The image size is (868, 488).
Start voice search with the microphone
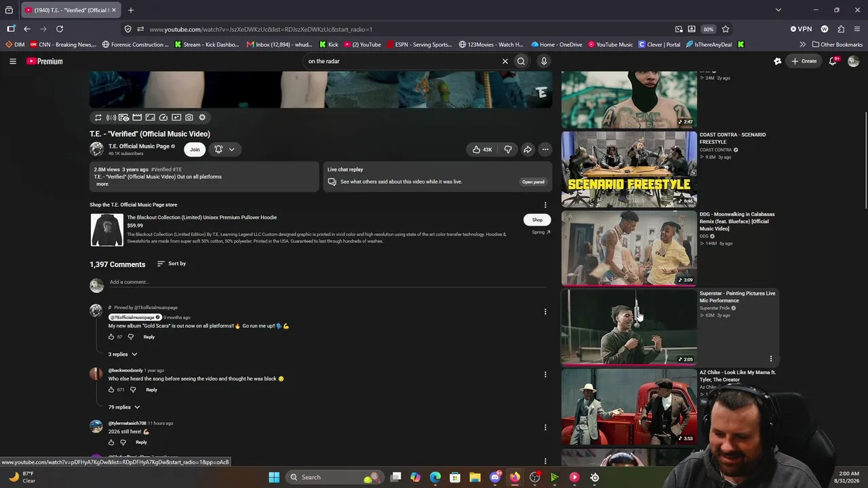click(x=544, y=61)
